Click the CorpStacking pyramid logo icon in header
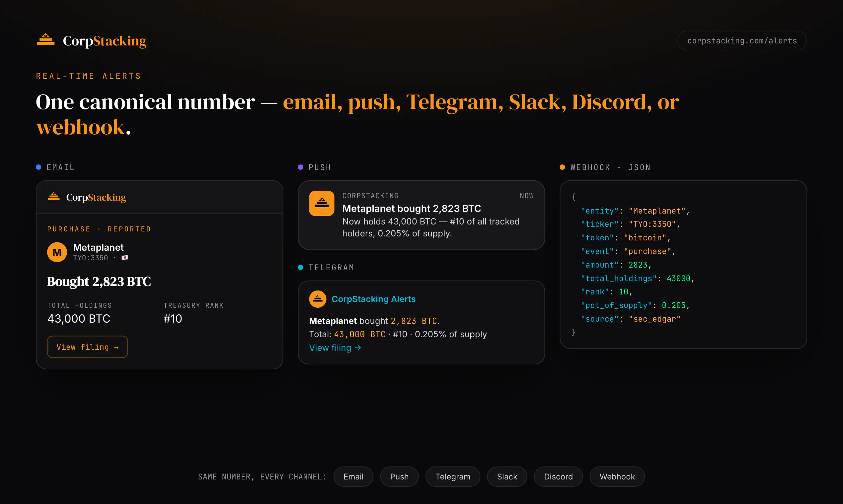 pyautogui.click(x=45, y=39)
